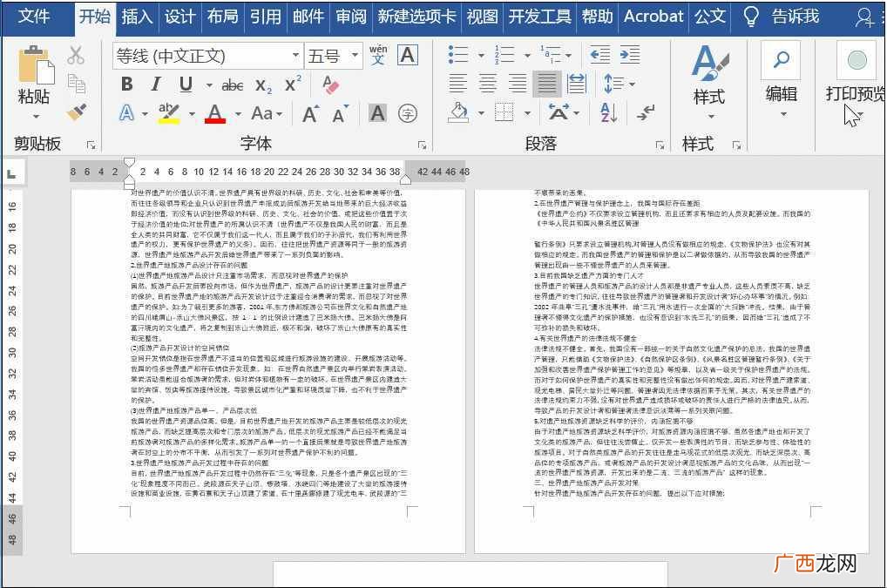
Task: Switch to the References (引用) tab
Action: coord(266,17)
